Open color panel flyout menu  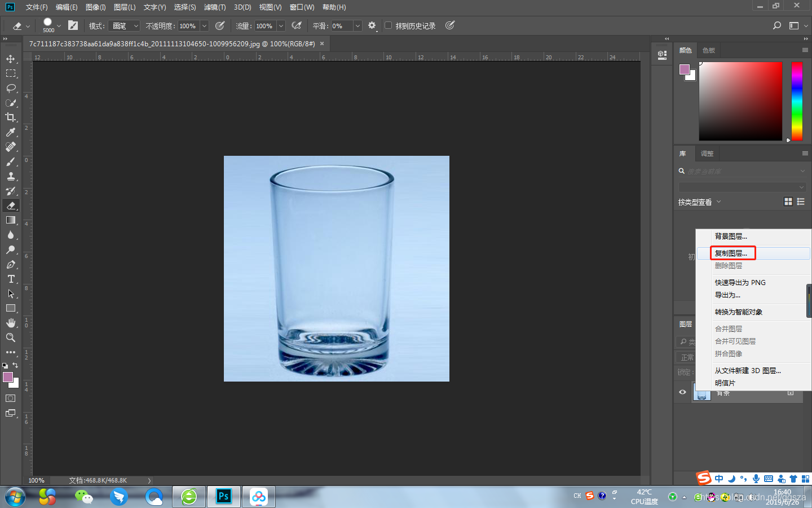tap(805, 50)
